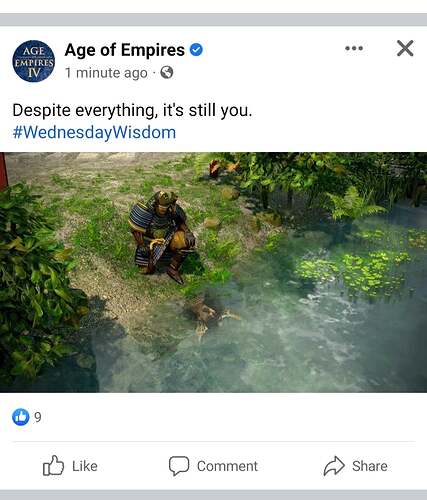Tap the Like text label
The image size is (427, 500).
tap(85, 466)
